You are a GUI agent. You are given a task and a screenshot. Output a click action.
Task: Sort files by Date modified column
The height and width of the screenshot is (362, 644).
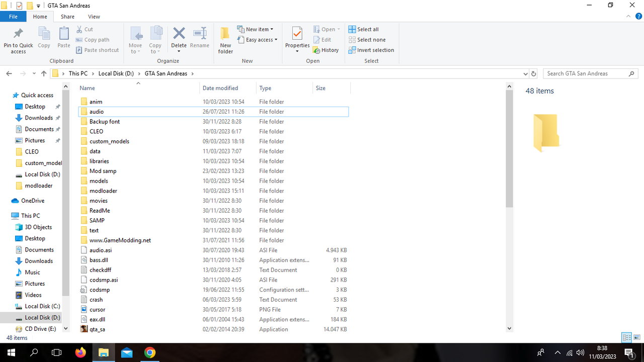tap(228, 88)
